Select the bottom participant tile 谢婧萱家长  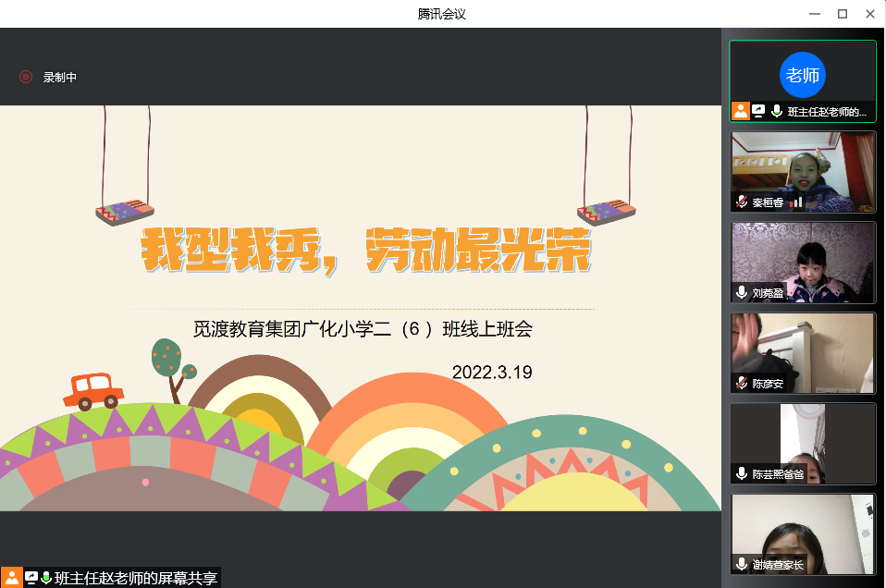tap(803, 534)
